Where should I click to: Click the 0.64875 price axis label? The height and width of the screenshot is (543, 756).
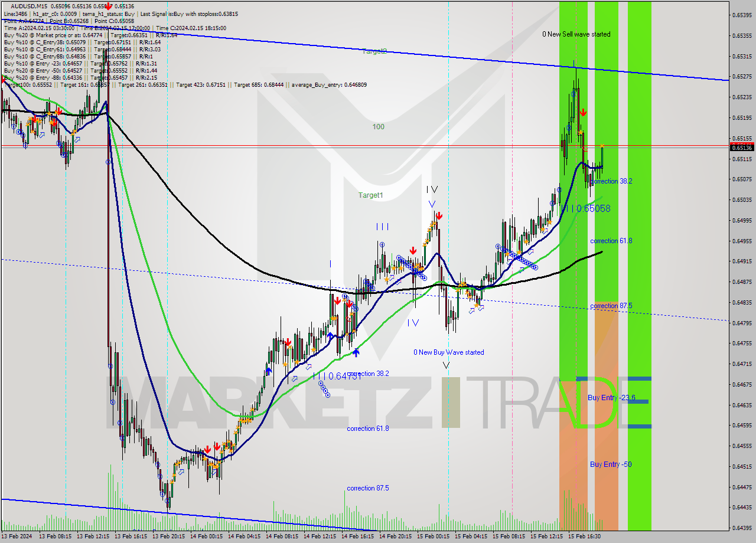click(741, 282)
